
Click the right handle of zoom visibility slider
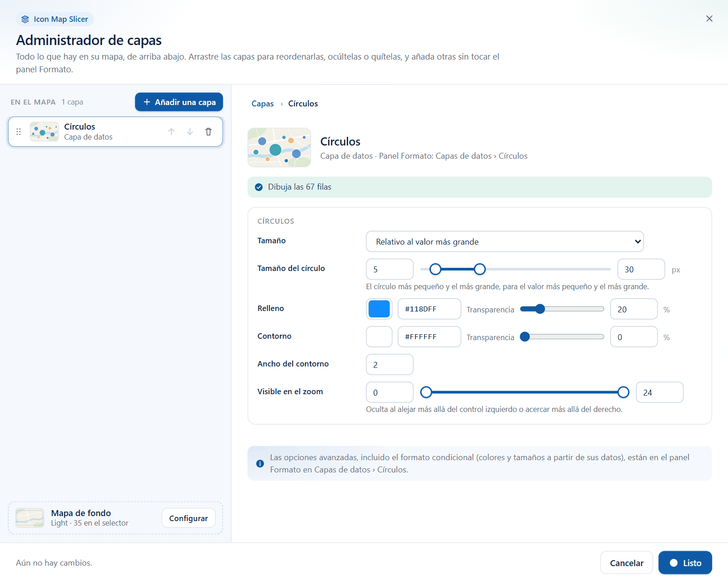(x=623, y=392)
